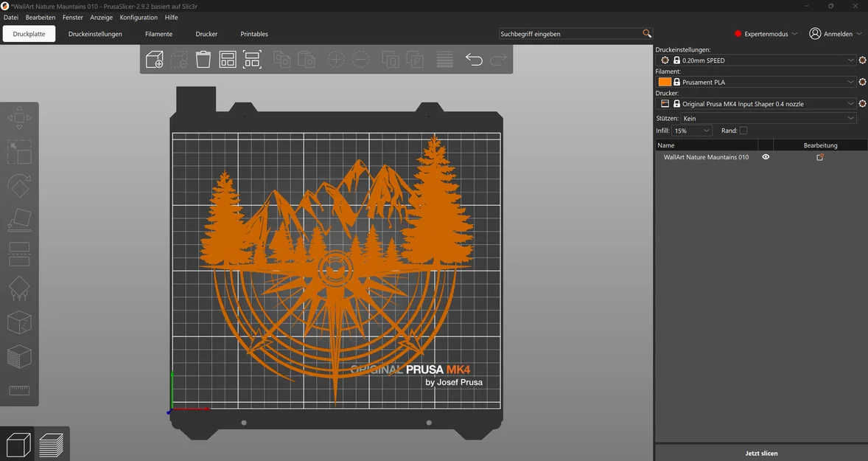This screenshot has width=868, height=461.
Task: Enable the Rand checkbox
Action: pos(743,131)
